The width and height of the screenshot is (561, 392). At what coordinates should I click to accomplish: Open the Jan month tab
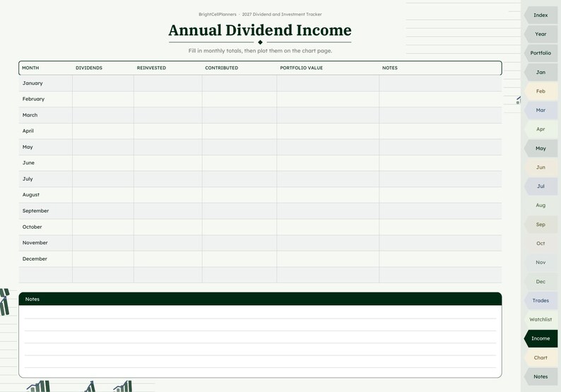[541, 72]
